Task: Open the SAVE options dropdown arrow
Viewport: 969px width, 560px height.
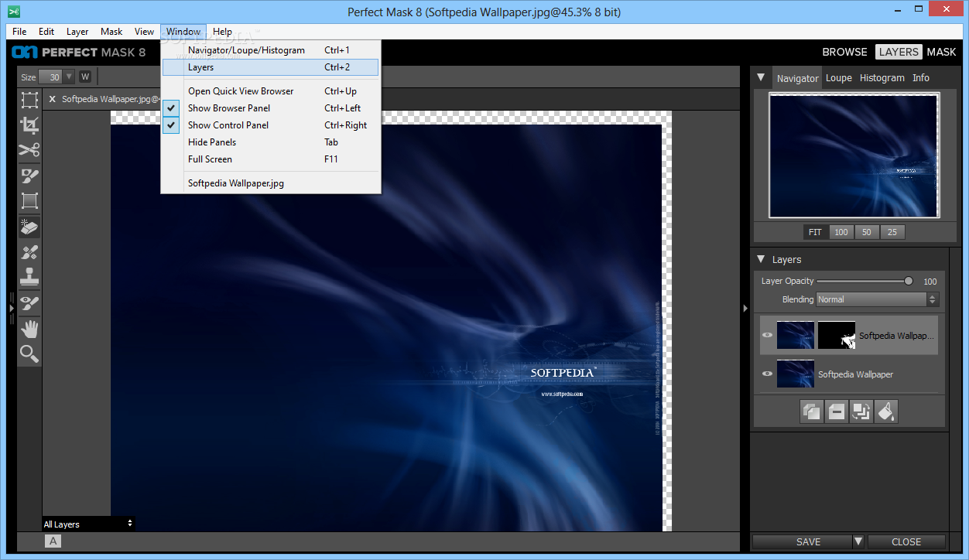Action: click(858, 541)
